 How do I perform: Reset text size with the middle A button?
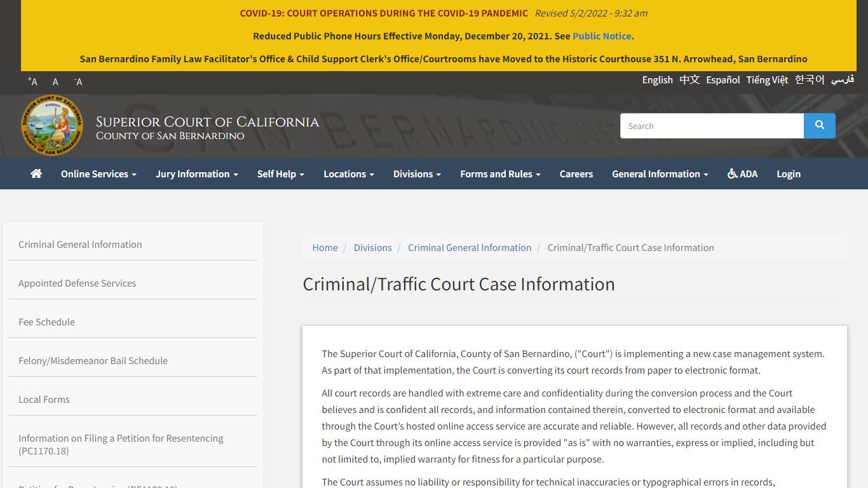tap(55, 81)
